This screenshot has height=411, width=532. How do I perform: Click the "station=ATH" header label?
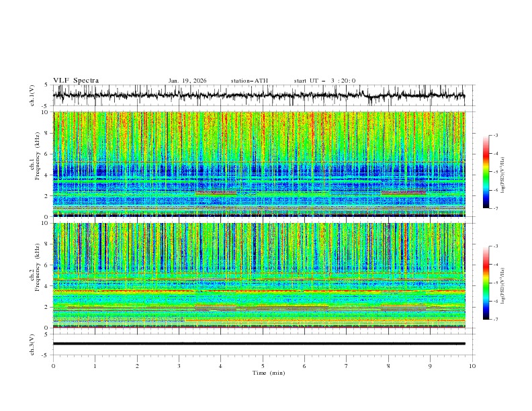(249, 81)
